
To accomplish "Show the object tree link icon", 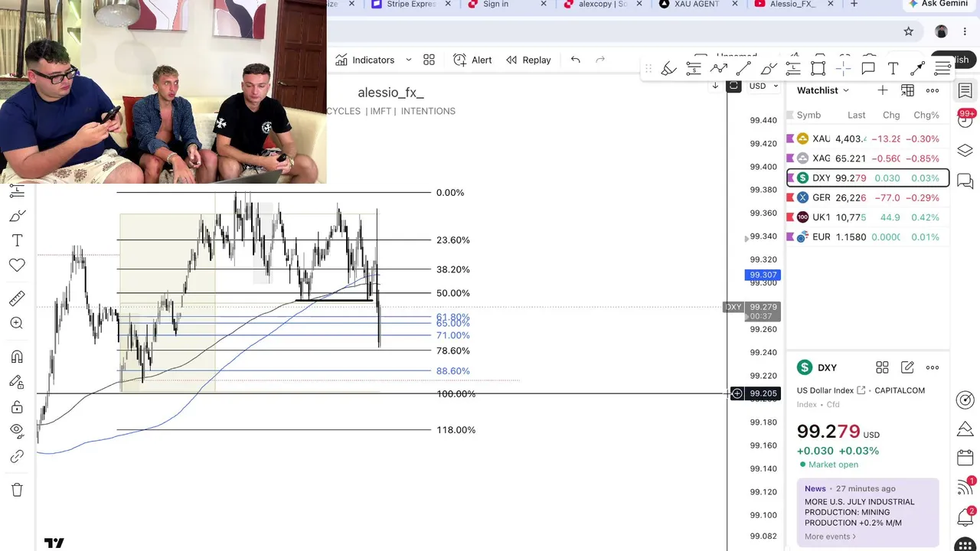I will point(17,457).
